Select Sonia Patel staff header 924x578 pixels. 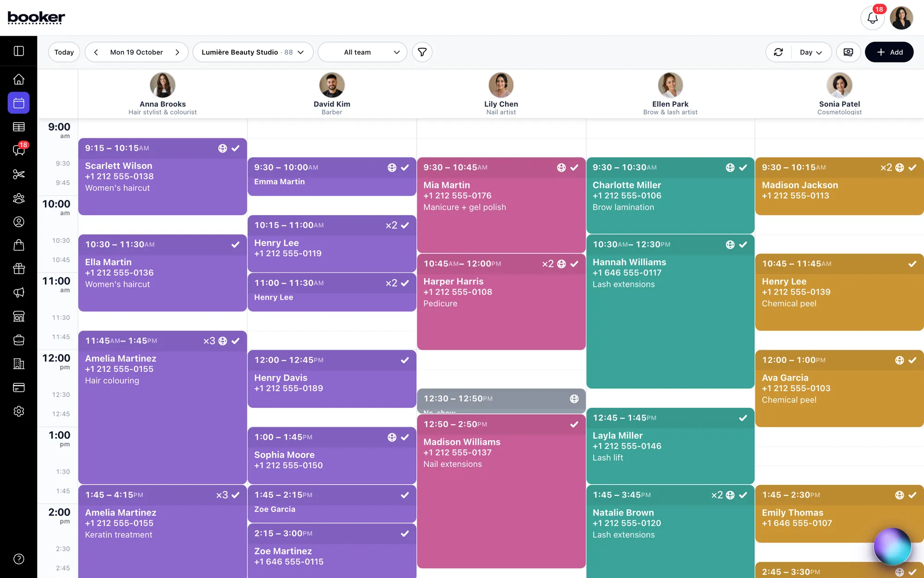tap(839, 94)
